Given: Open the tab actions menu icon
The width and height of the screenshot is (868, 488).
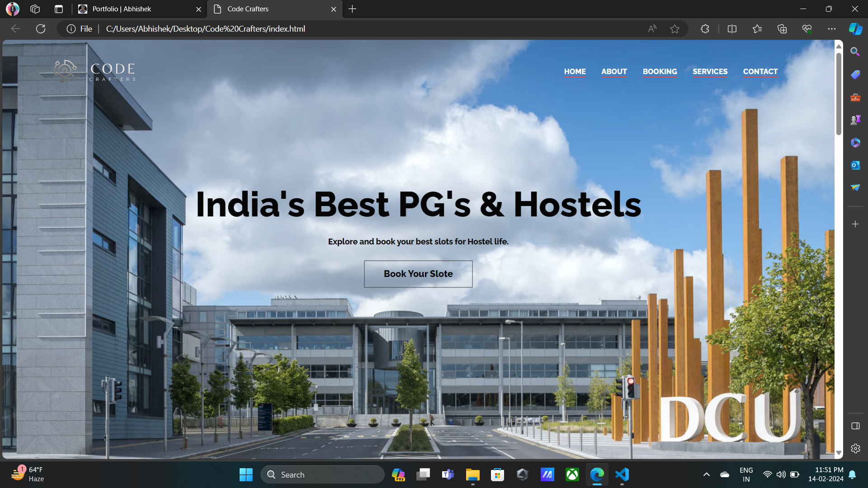Looking at the screenshot, I should click(59, 9).
